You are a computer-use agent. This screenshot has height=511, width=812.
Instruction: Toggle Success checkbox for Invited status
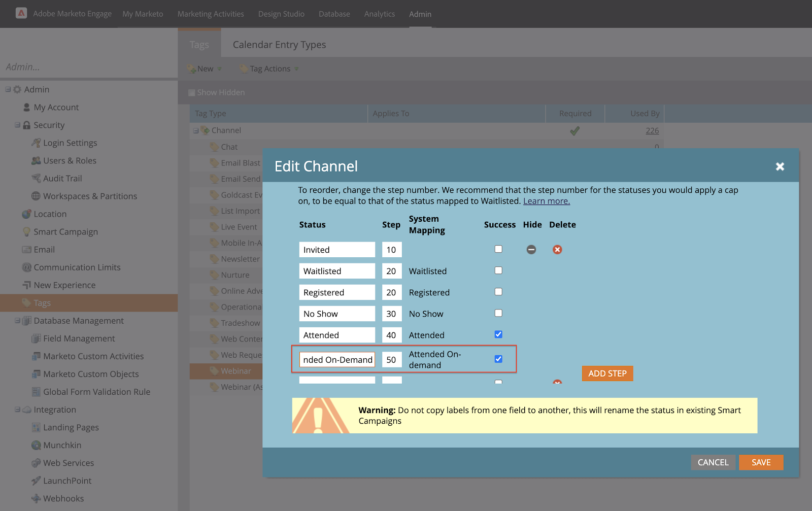498,249
